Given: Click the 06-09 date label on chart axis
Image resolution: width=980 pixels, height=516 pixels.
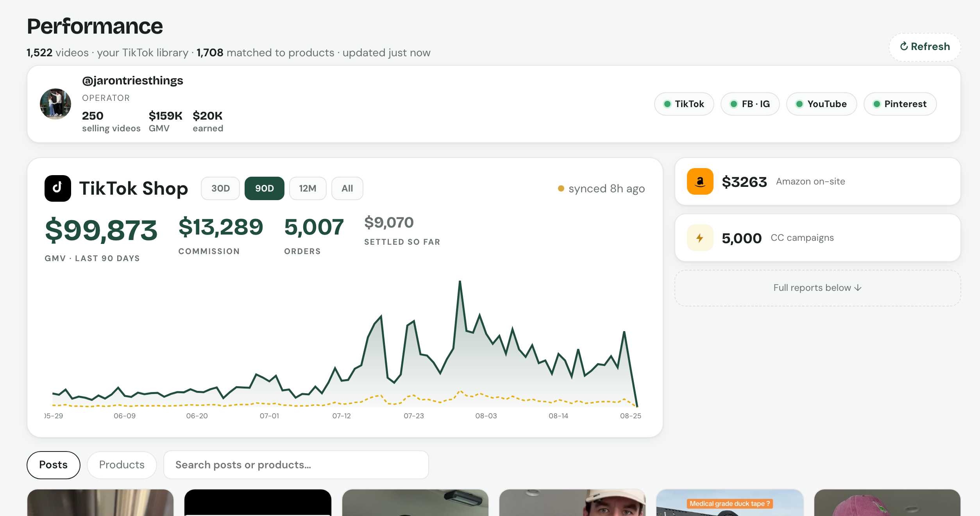Looking at the screenshot, I should click(x=124, y=416).
